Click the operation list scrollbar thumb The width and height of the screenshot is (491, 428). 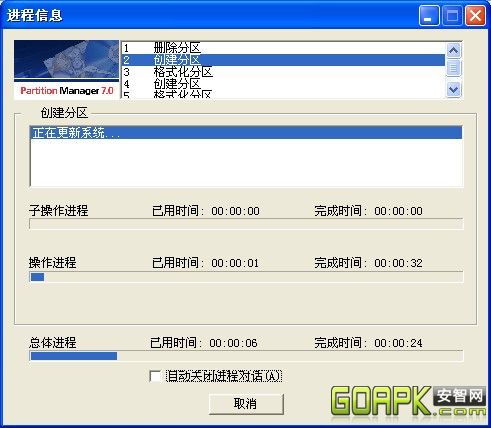[453, 68]
